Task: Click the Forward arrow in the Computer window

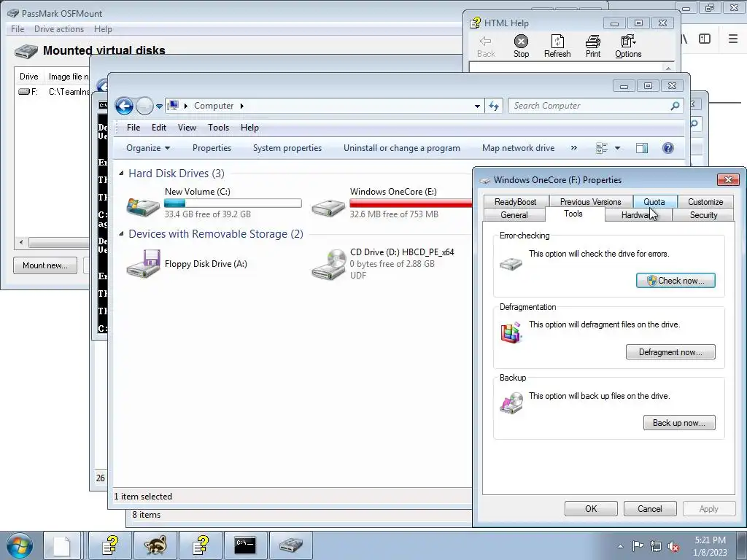Action: click(144, 106)
